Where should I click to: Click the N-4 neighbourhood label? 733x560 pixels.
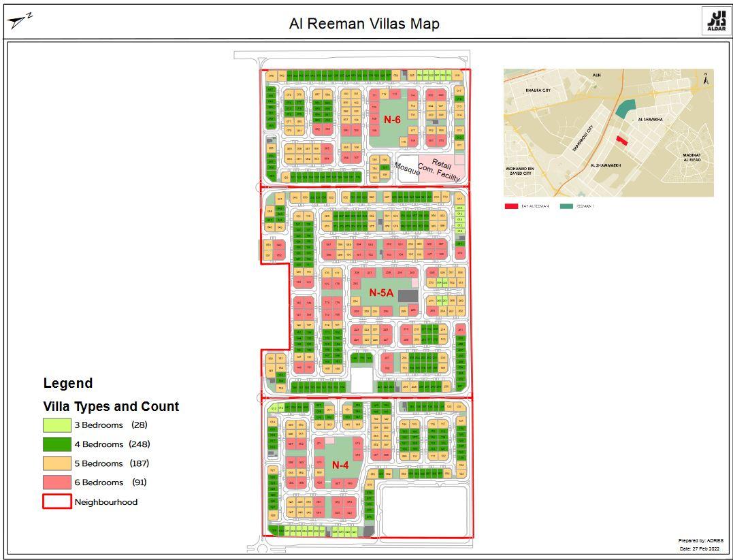coord(340,465)
